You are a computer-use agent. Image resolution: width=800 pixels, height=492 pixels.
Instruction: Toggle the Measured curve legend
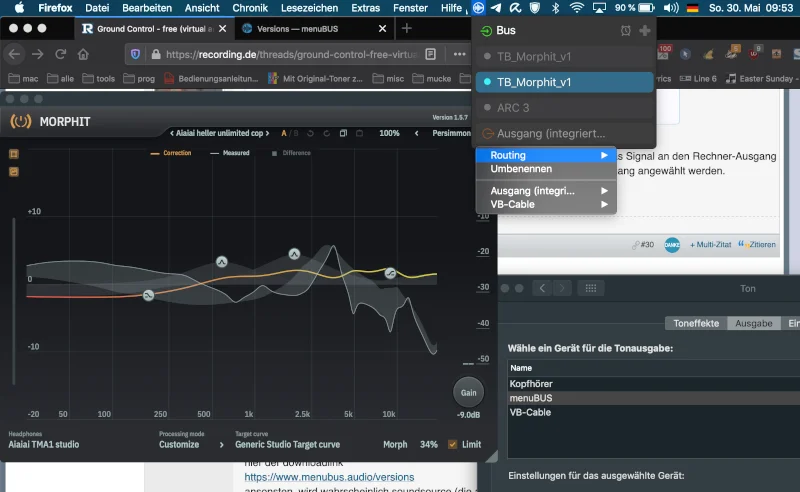click(x=230, y=153)
